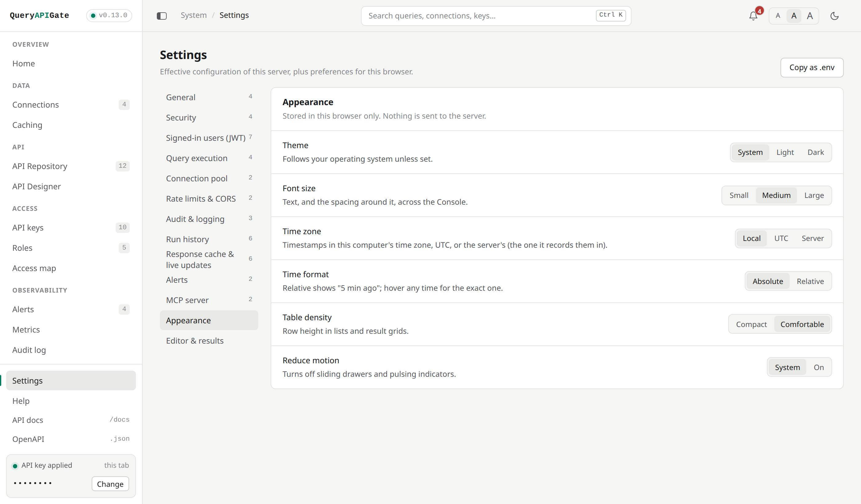Open Audit & logging settings
Viewport: 861px width, 504px height.
pos(209,219)
